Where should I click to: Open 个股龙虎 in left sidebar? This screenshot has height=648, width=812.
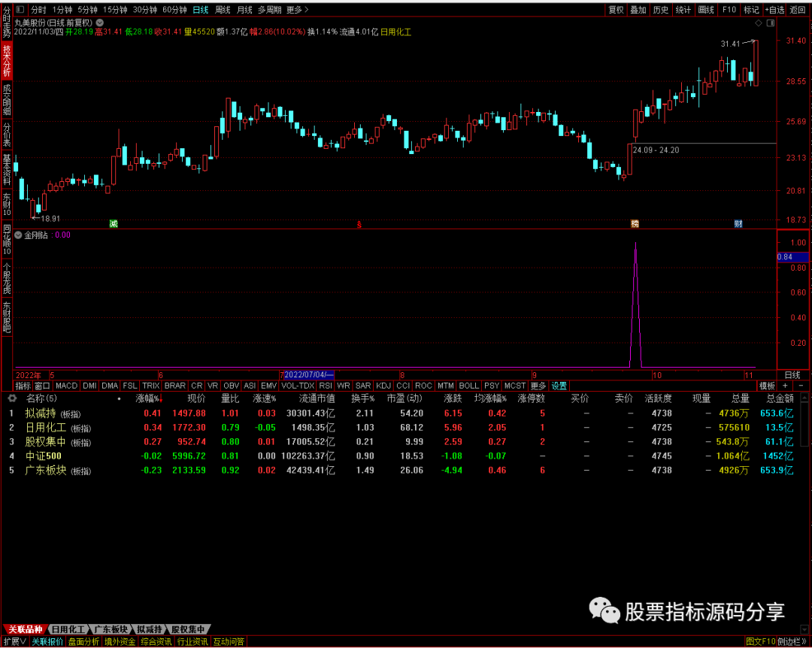coord(7,279)
